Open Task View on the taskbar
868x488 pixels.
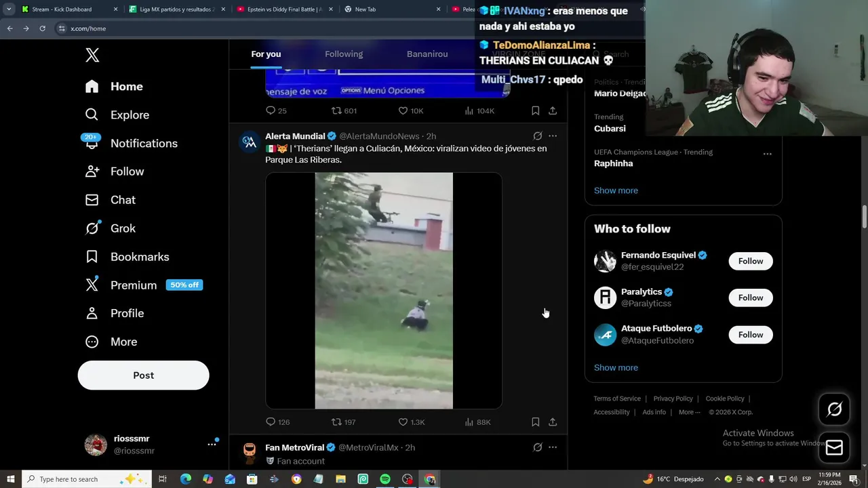163,479
